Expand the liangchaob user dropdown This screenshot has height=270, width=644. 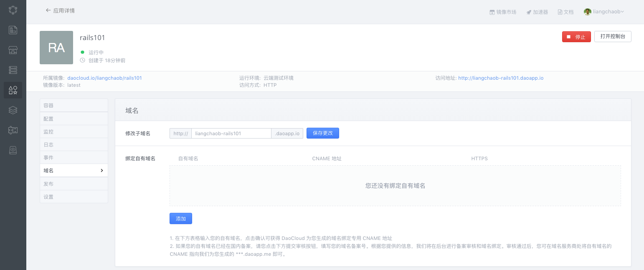(622, 12)
